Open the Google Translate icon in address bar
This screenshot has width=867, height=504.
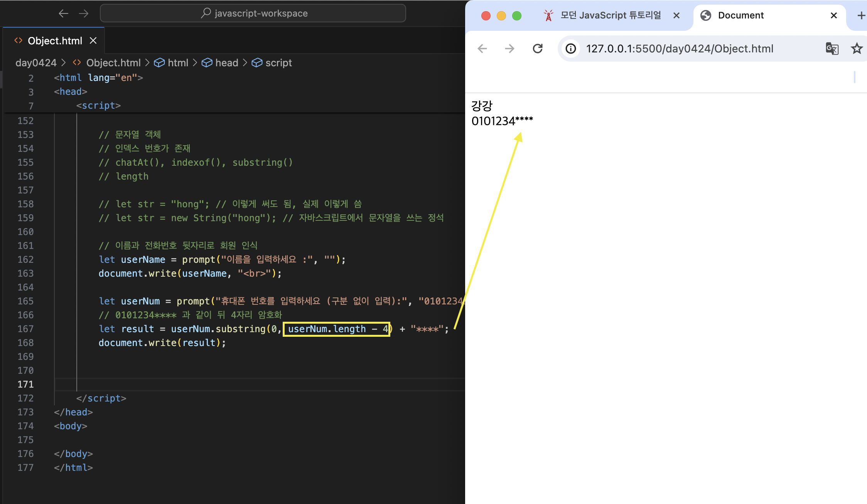point(832,49)
